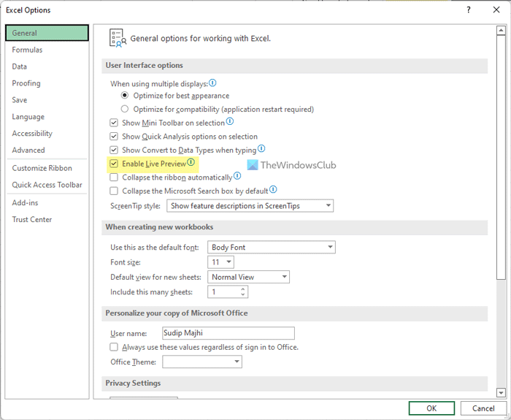The height and width of the screenshot is (420, 511).
Task: Open the ScreenTip style dropdown
Action: pos(250,206)
